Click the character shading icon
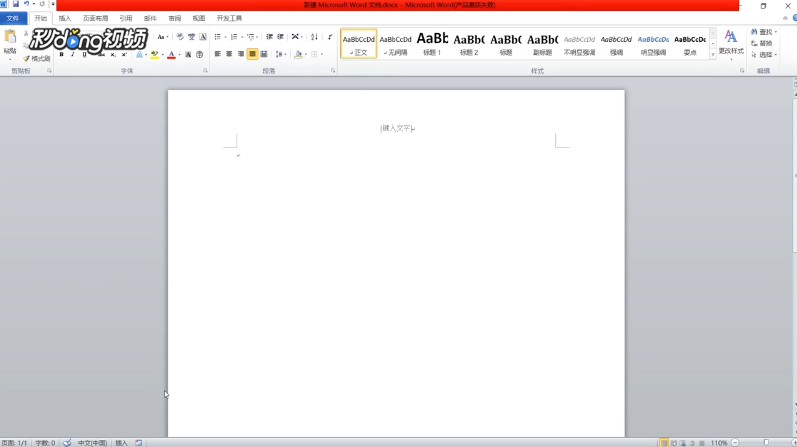 click(188, 54)
